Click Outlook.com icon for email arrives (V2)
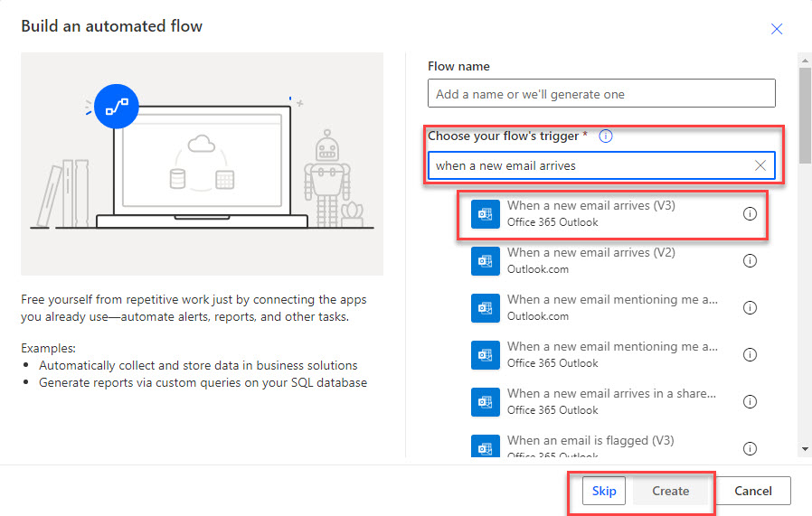 tap(486, 261)
